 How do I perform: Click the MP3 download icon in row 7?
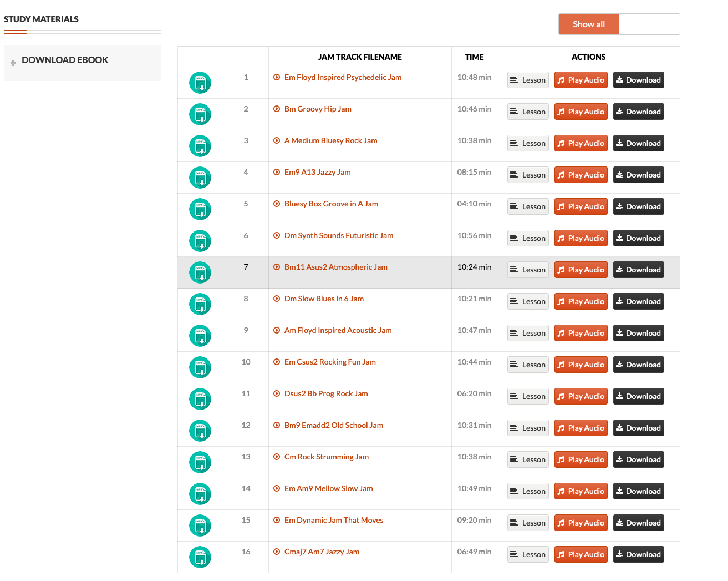tap(200, 272)
